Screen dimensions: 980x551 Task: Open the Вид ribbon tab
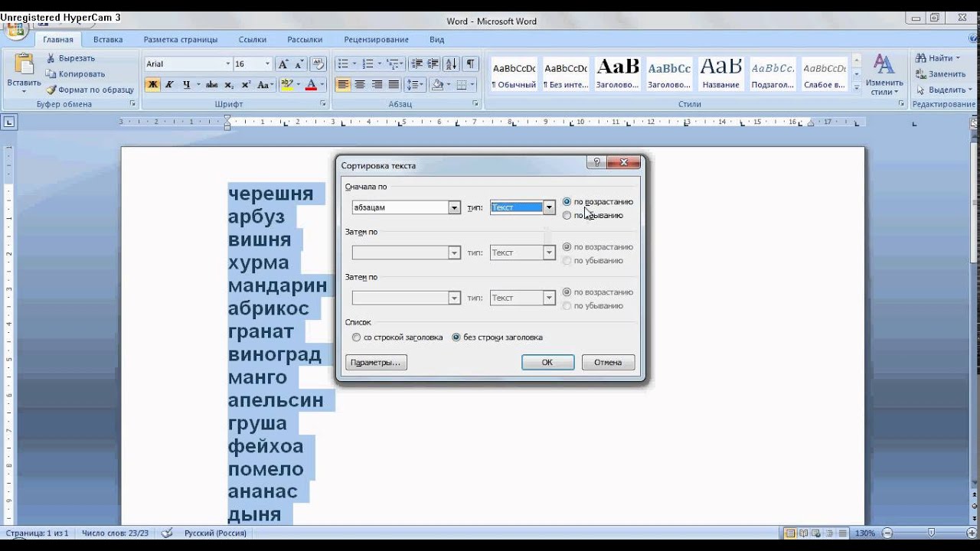pos(436,40)
